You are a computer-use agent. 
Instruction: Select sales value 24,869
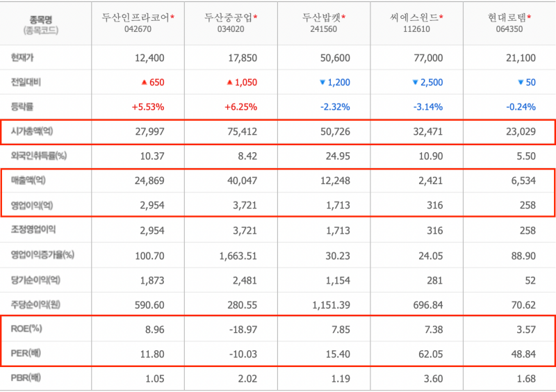point(149,181)
